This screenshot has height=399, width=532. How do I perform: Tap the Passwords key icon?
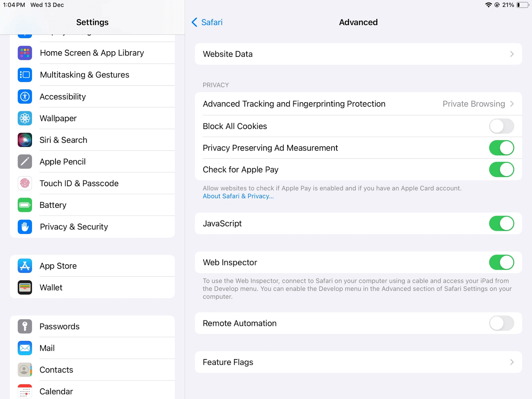[x=25, y=326]
